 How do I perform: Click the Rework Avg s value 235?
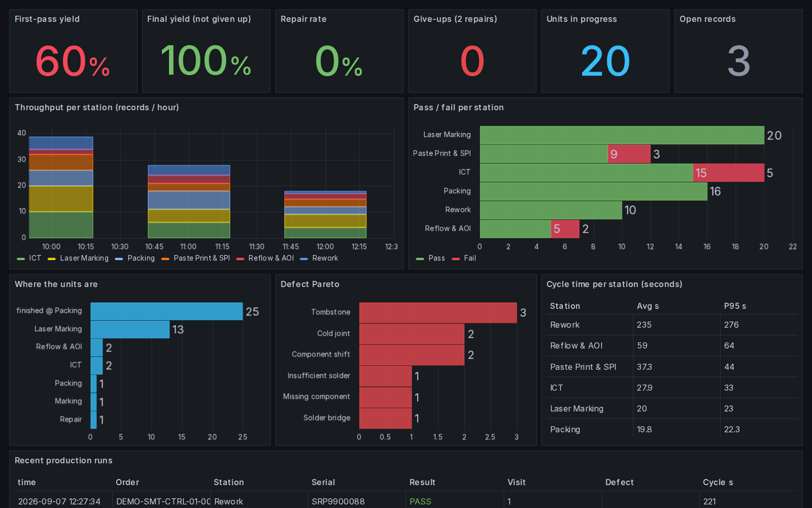[x=644, y=325]
